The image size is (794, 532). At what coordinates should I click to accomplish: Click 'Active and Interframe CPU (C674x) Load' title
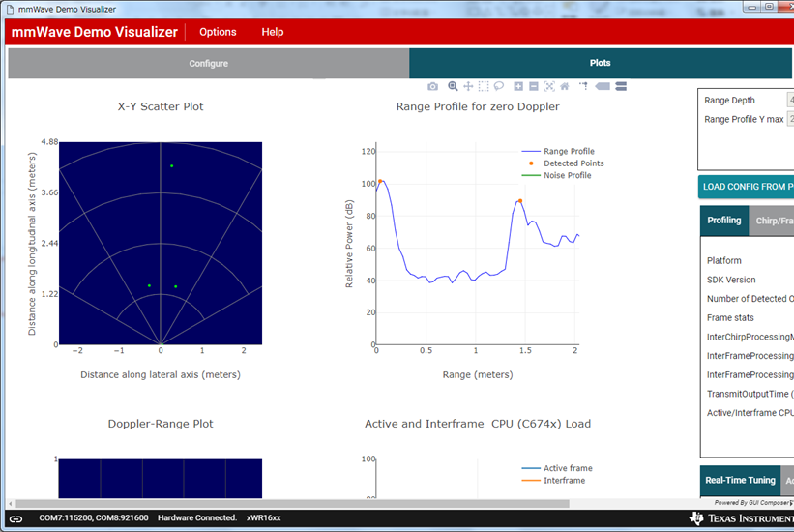[478, 424]
